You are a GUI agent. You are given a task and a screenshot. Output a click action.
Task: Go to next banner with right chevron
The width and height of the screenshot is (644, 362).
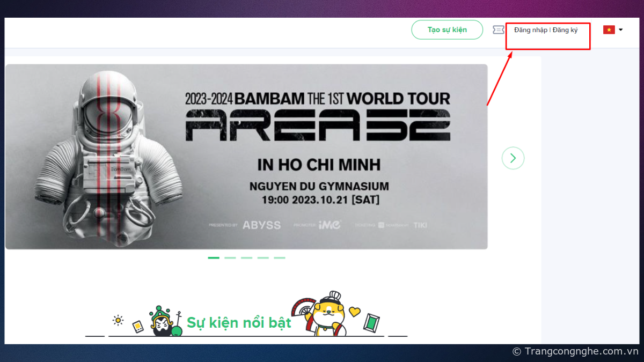pyautogui.click(x=513, y=158)
